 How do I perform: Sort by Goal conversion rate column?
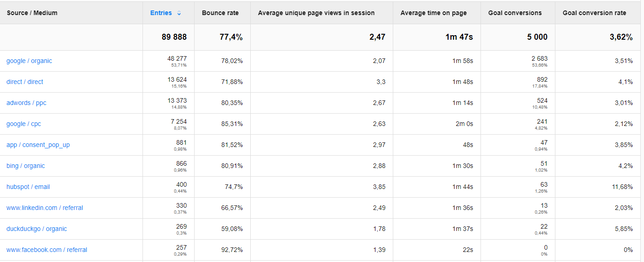pyautogui.click(x=594, y=13)
